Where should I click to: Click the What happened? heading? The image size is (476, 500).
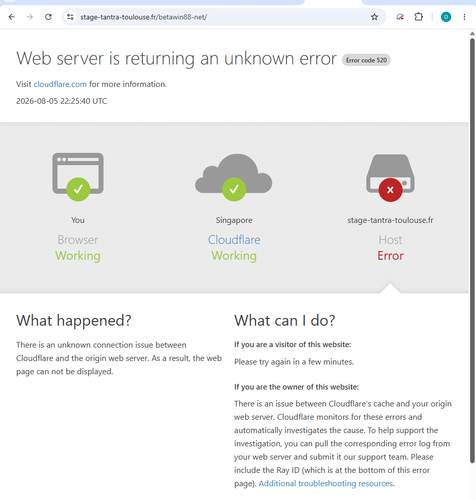[x=74, y=321]
